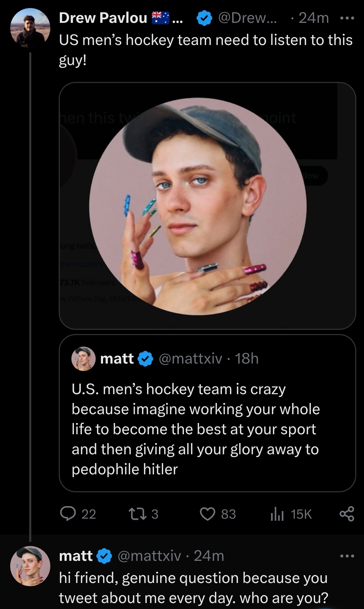
Task: Tap Drew Pavlou's display name
Action: tap(103, 18)
